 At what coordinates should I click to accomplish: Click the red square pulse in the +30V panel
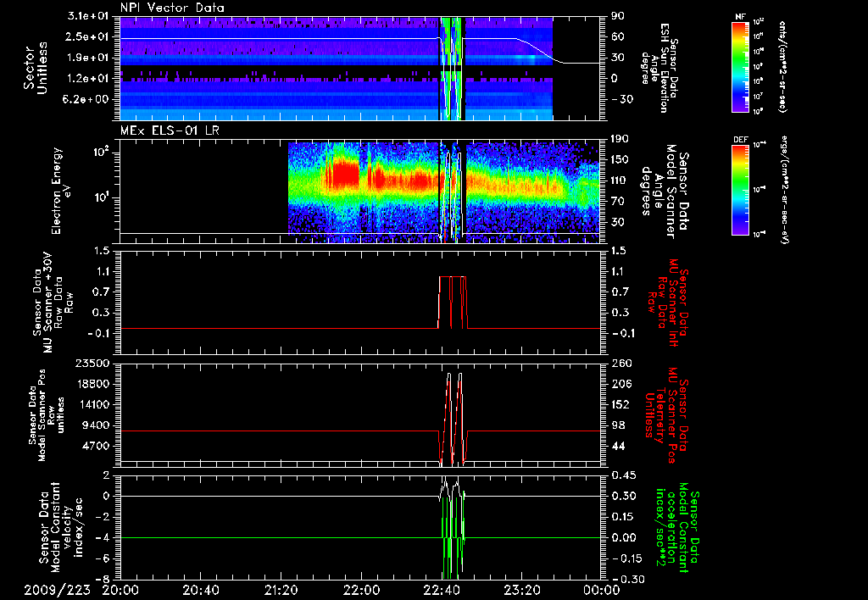[x=453, y=303]
